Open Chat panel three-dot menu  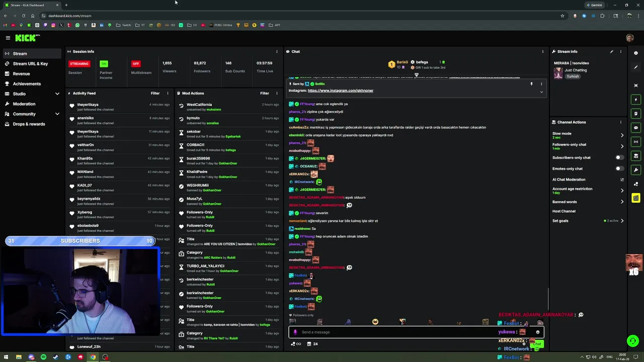click(542, 51)
